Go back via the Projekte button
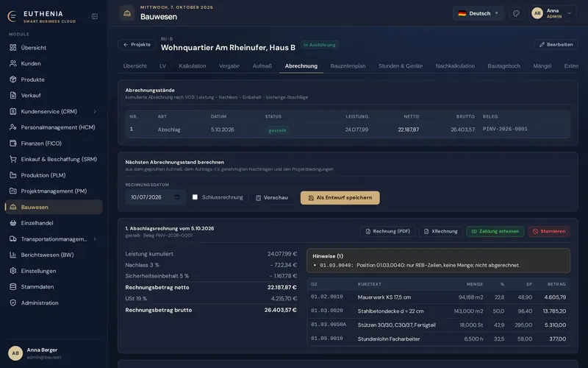 click(137, 45)
